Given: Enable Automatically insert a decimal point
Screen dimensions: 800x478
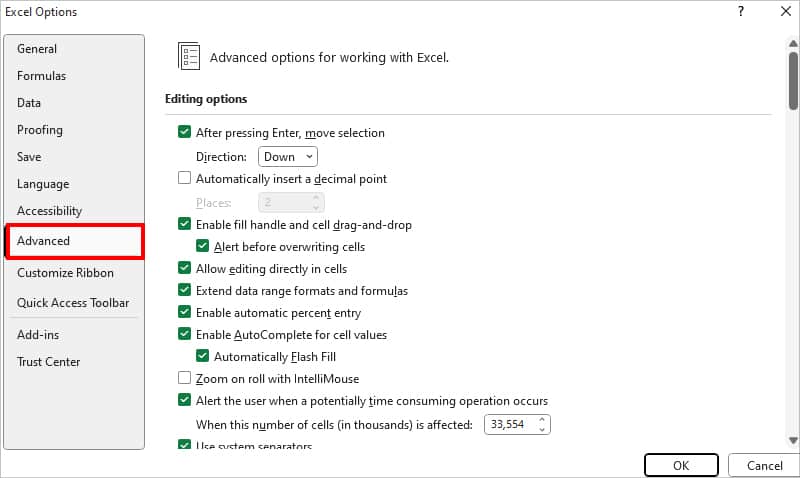Looking at the screenshot, I should point(184,178).
